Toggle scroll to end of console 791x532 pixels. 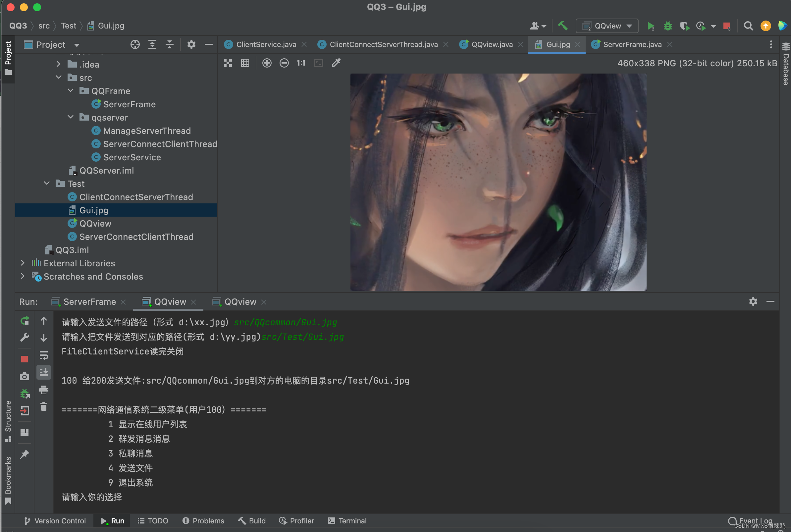44,372
